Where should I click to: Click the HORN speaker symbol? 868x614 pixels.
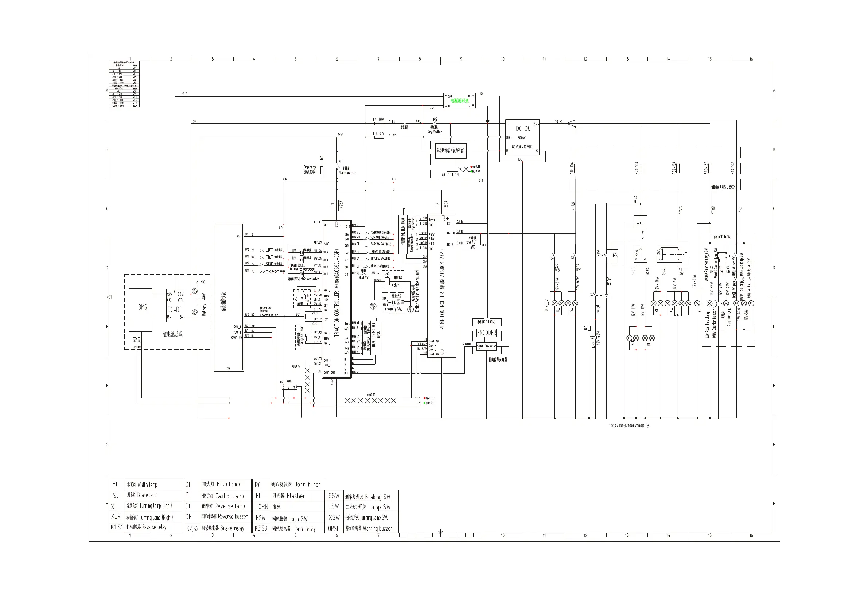point(593,337)
